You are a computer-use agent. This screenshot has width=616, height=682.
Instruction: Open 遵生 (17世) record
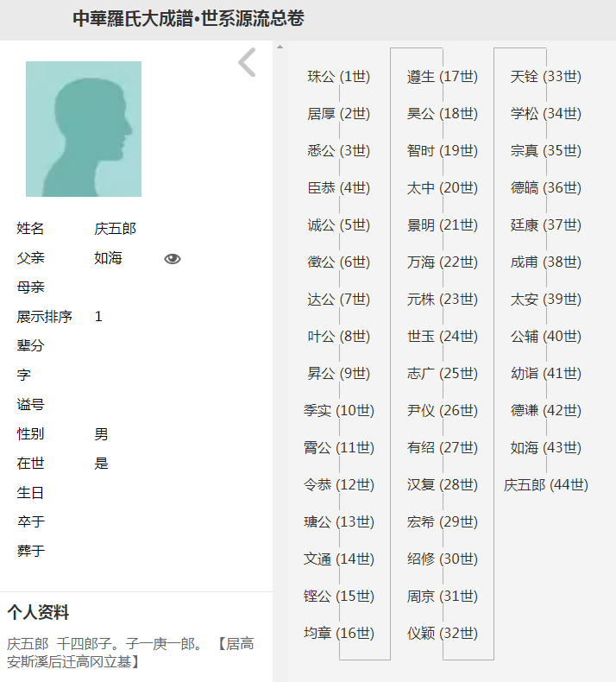[442, 77]
